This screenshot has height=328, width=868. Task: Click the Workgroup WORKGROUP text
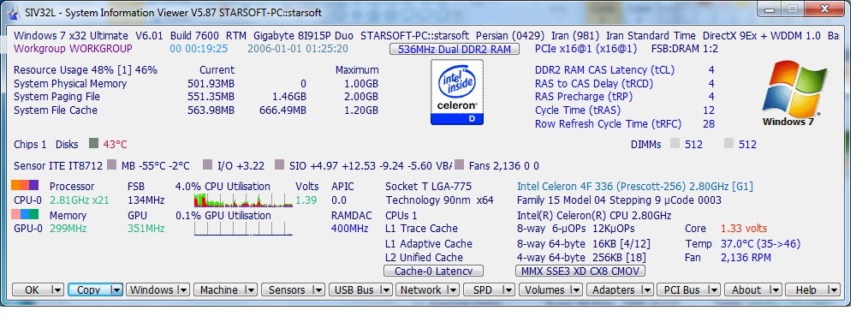73,49
